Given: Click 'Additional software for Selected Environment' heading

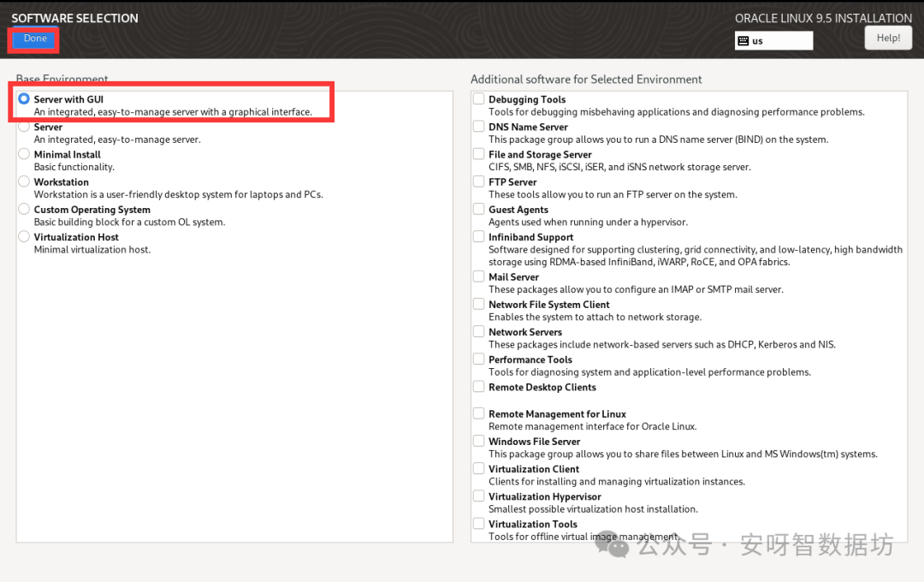Looking at the screenshot, I should click(x=586, y=80).
